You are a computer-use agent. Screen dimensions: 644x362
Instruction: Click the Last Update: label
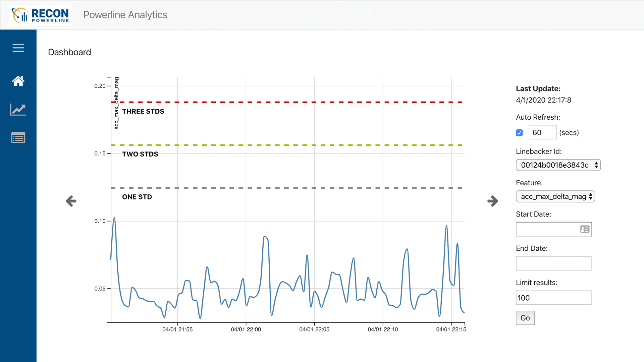538,89
